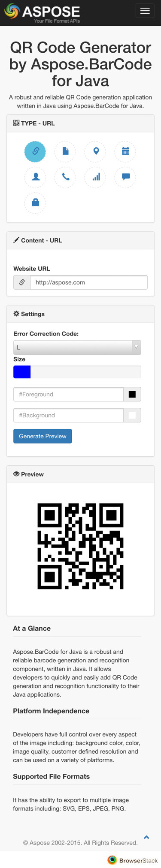
Task: Open the black foreground color swatch
Action: (x=132, y=394)
